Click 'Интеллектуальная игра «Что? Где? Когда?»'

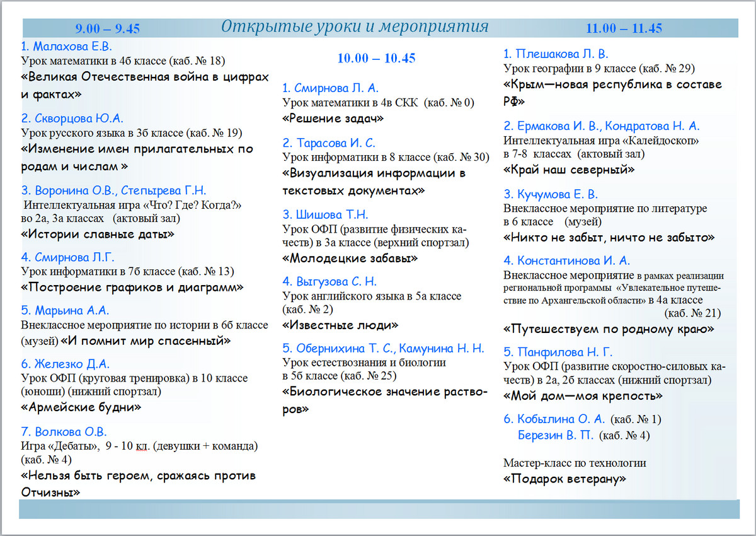pos(133,205)
